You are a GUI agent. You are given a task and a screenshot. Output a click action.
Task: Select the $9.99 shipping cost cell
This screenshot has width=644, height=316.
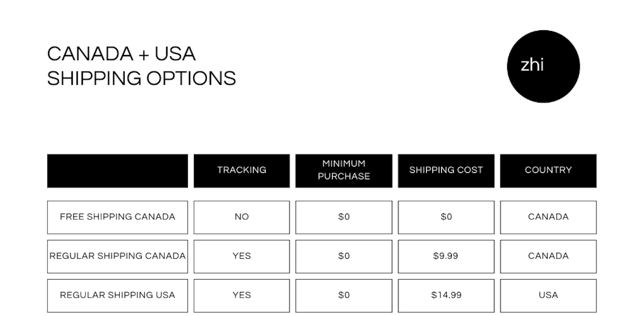pyautogui.click(x=446, y=256)
